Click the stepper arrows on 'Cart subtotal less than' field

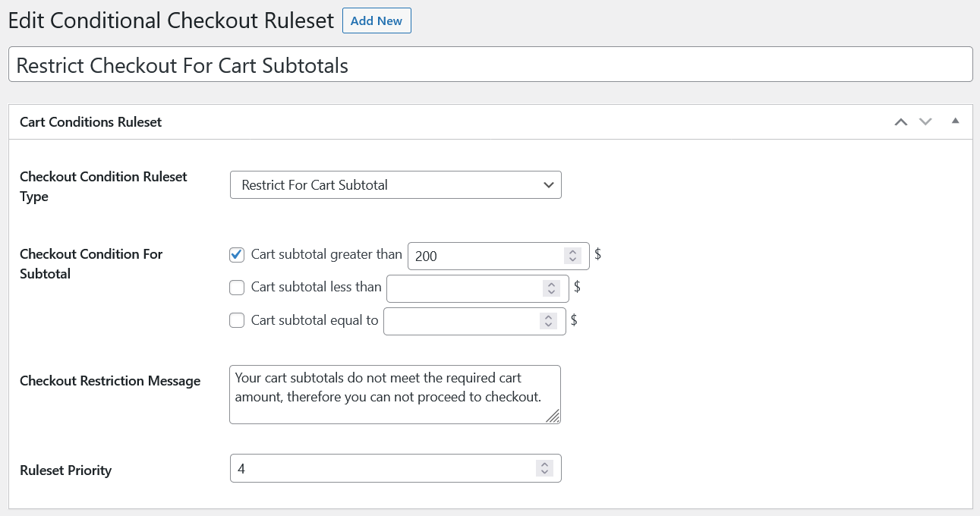(553, 288)
